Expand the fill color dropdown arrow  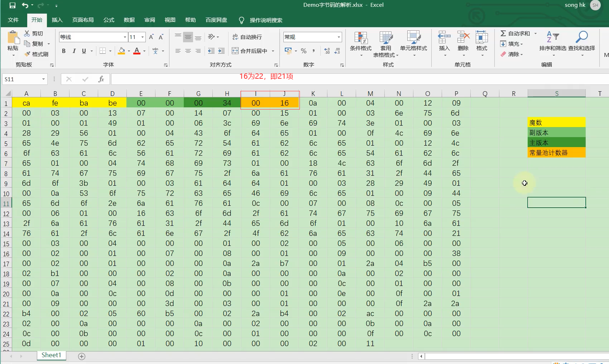[129, 51]
